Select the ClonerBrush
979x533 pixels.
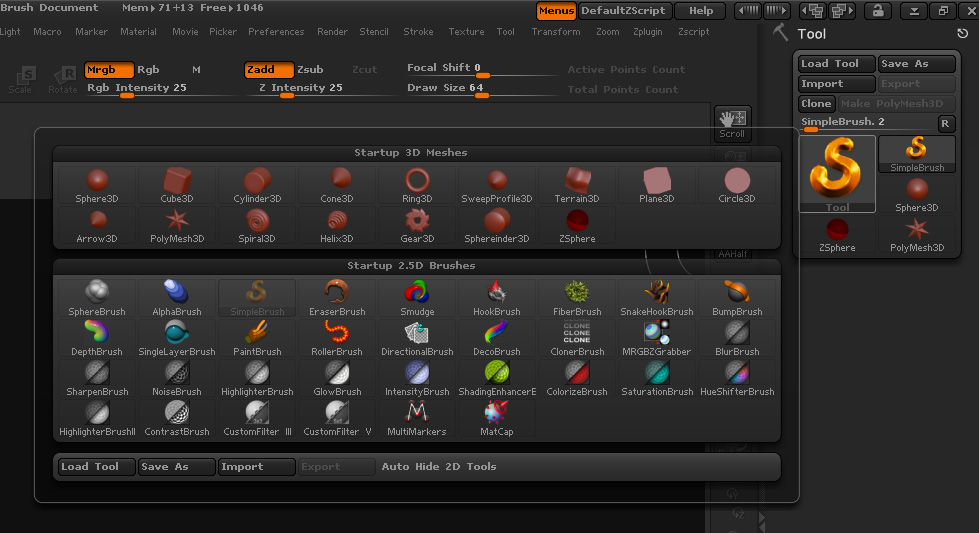[x=576, y=339]
